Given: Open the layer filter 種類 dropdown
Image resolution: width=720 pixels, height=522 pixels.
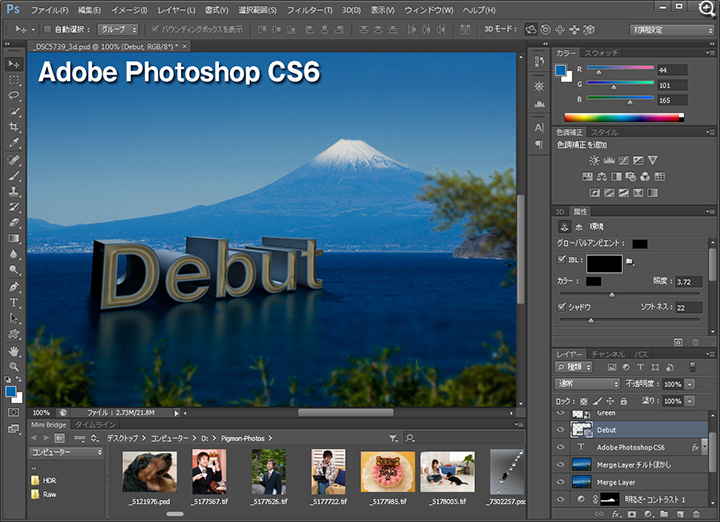Looking at the screenshot, I should [x=574, y=367].
